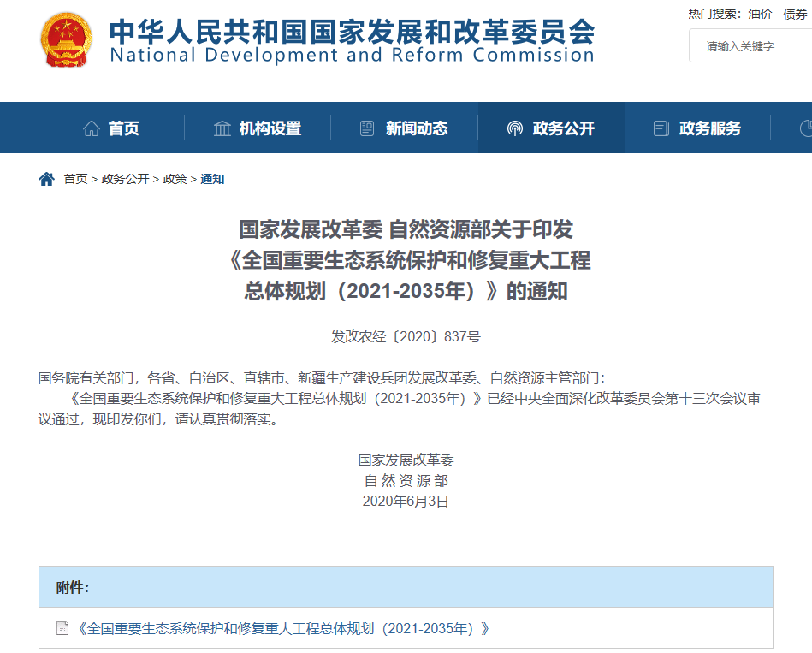Open the 机构设置 navigation menu
The width and height of the screenshot is (812, 653).
(x=270, y=128)
